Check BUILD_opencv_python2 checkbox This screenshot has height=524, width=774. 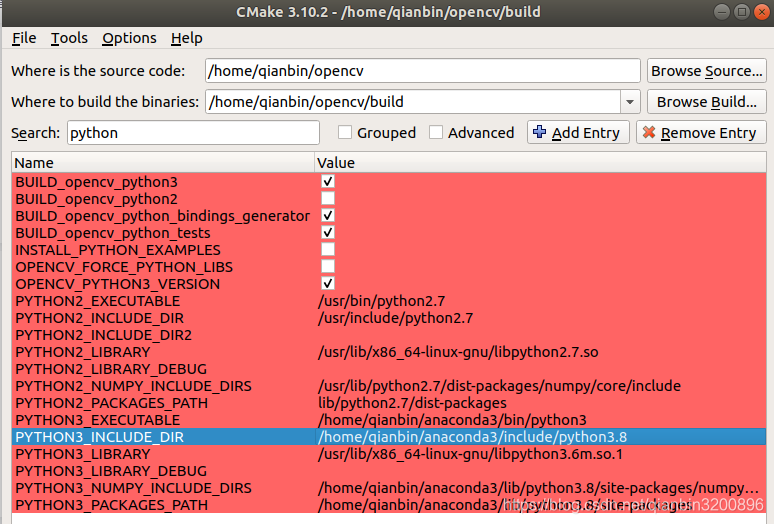pyautogui.click(x=328, y=198)
